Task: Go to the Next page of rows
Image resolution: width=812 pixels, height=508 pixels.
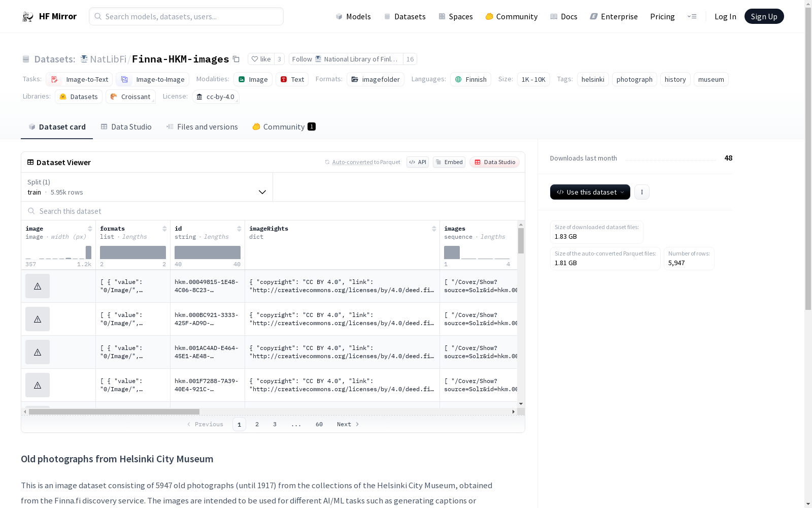Action: (x=348, y=424)
